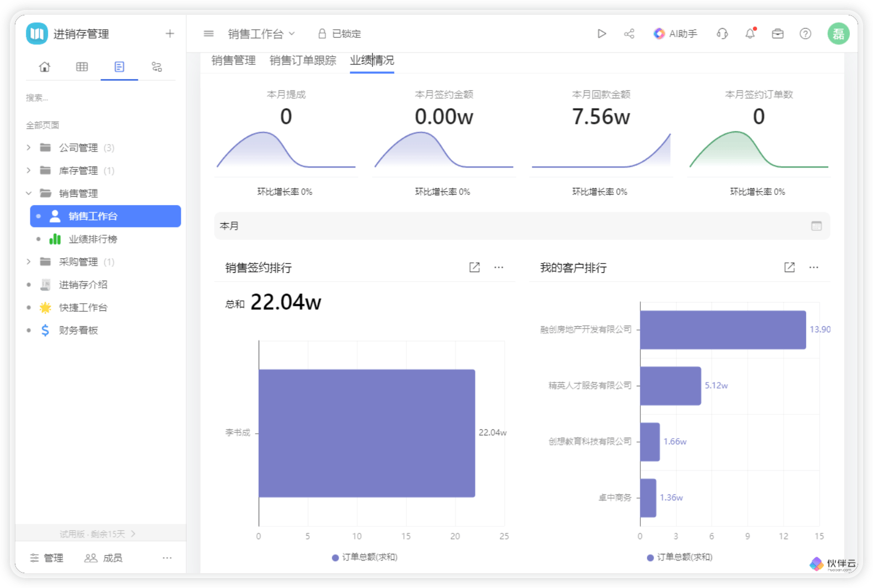Click the 业绩排行榜 bar chart icon
The image size is (873, 588).
click(x=55, y=239)
